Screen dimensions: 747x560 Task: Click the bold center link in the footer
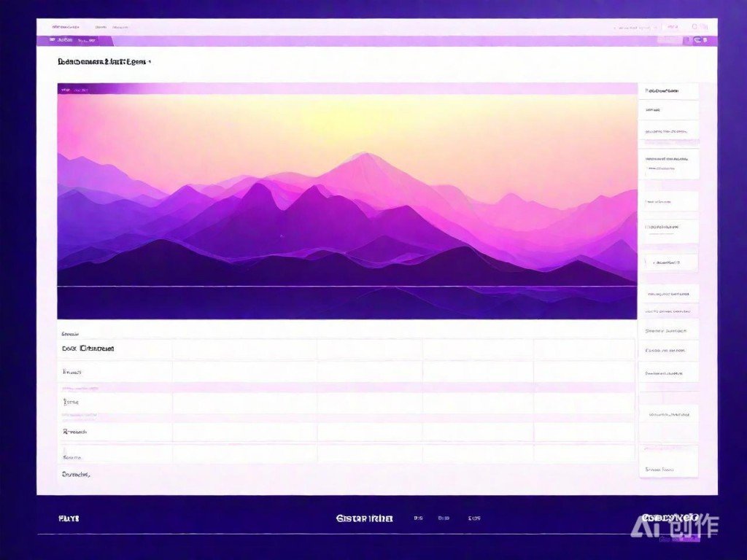pyautogui.click(x=364, y=518)
